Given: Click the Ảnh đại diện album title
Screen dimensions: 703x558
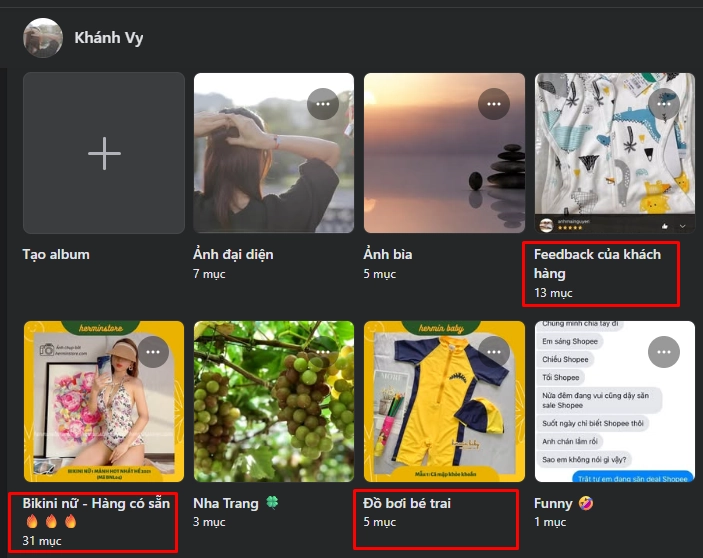Looking at the screenshot, I should pyautogui.click(x=233, y=255).
